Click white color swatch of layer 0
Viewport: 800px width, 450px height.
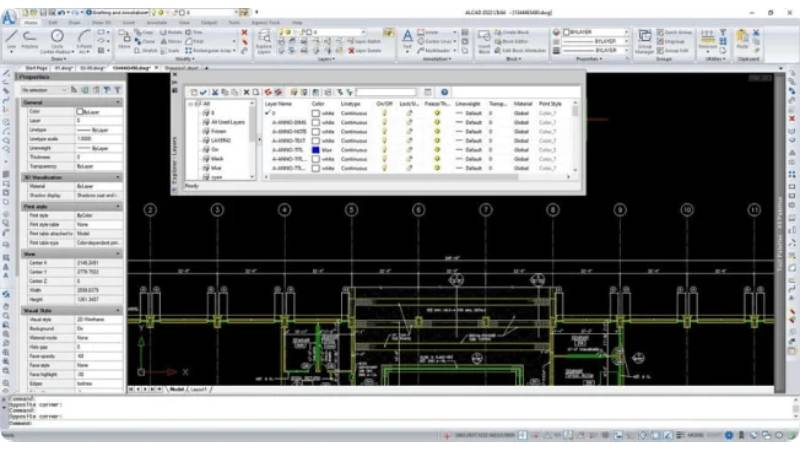pyautogui.click(x=316, y=113)
